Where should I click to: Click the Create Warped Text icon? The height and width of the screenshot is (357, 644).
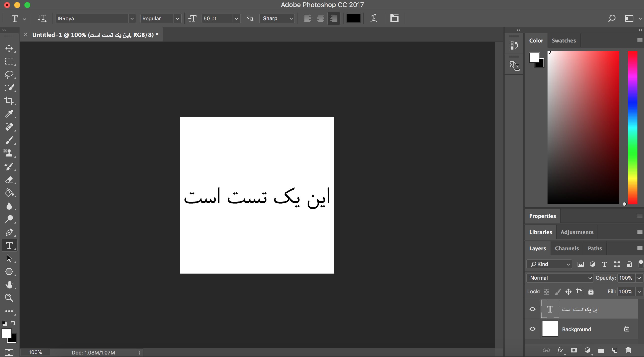click(374, 18)
